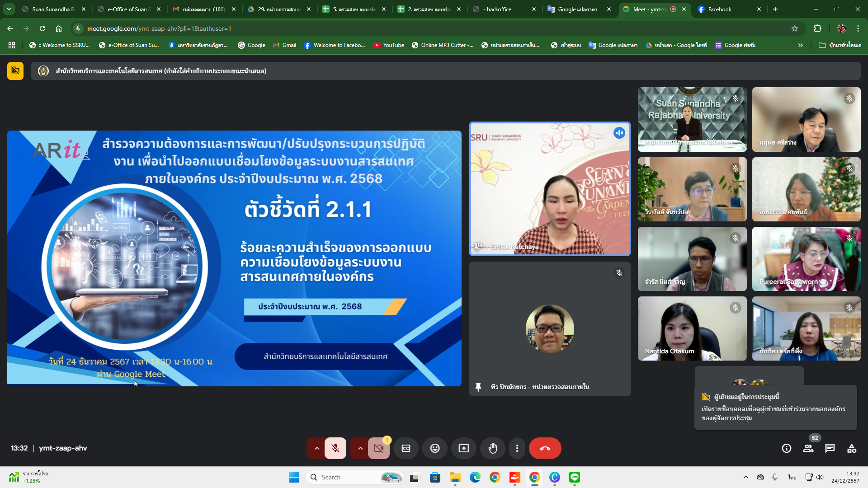Expand audio settings arrow beside microphone
Image resolution: width=868 pixels, height=488 pixels.
pyautogui.click(x=317, y=448)
